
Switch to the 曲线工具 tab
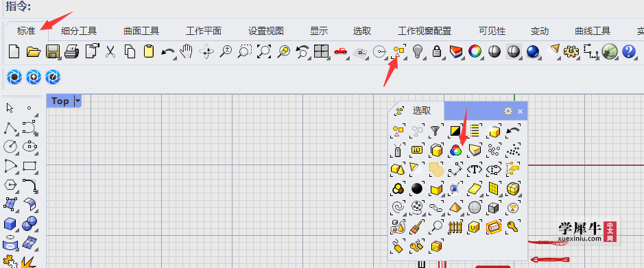593,32
